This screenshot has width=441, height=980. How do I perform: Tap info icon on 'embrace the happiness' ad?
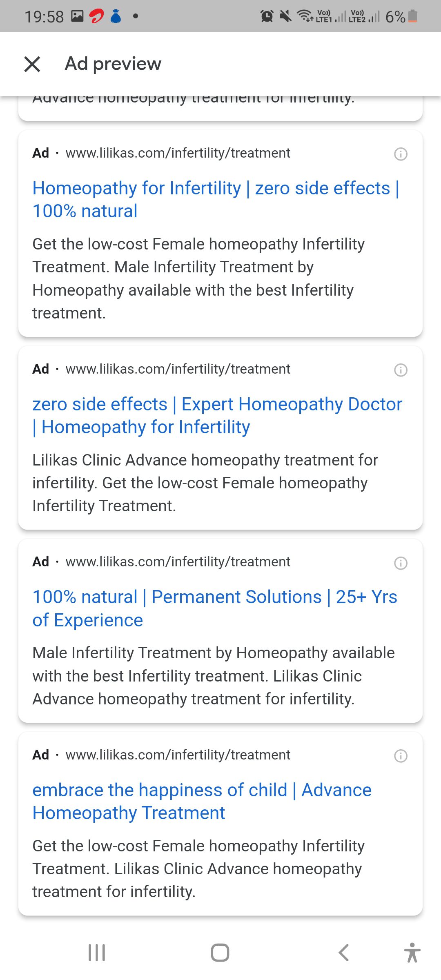pos(401,756)
